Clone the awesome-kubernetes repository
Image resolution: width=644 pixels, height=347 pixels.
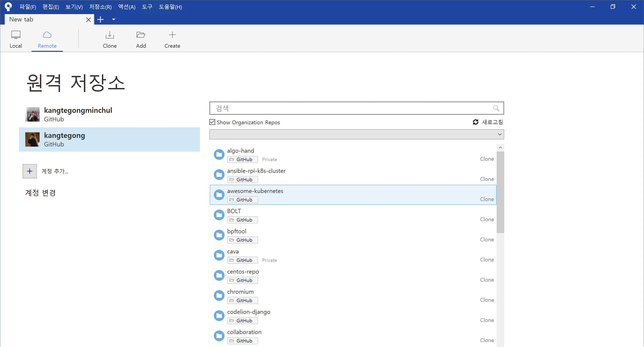coord(487,199)
